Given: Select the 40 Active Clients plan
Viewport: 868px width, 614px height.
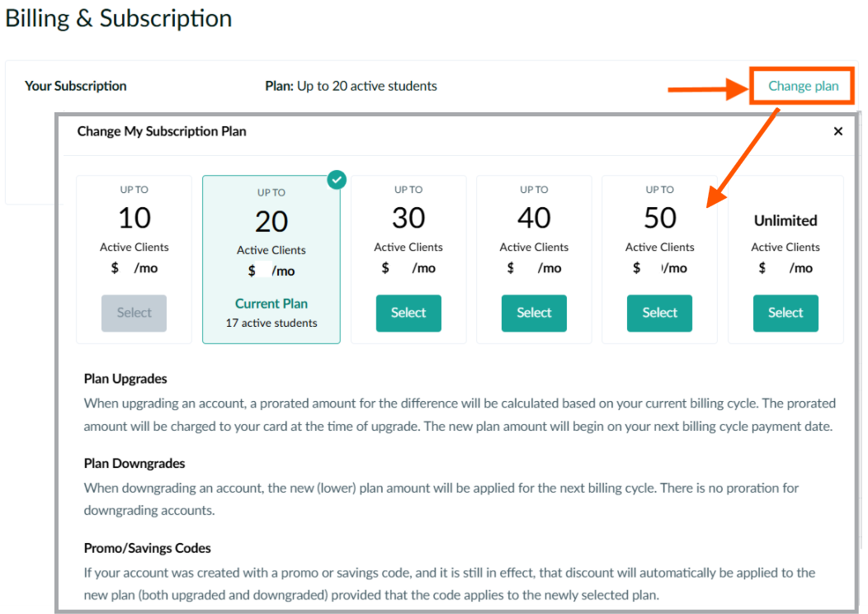Looking at the screenshot, I should 534,313.
